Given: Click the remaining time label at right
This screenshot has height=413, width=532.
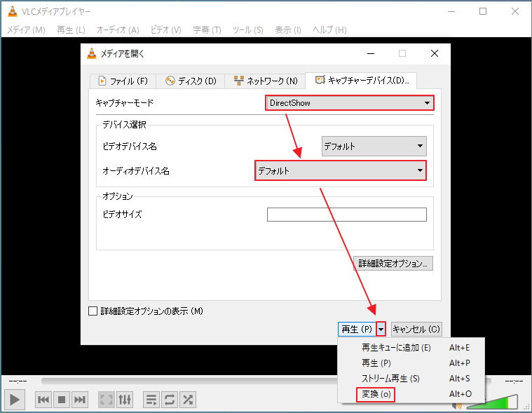Looking at the screenshot, I should coord(514,381).
